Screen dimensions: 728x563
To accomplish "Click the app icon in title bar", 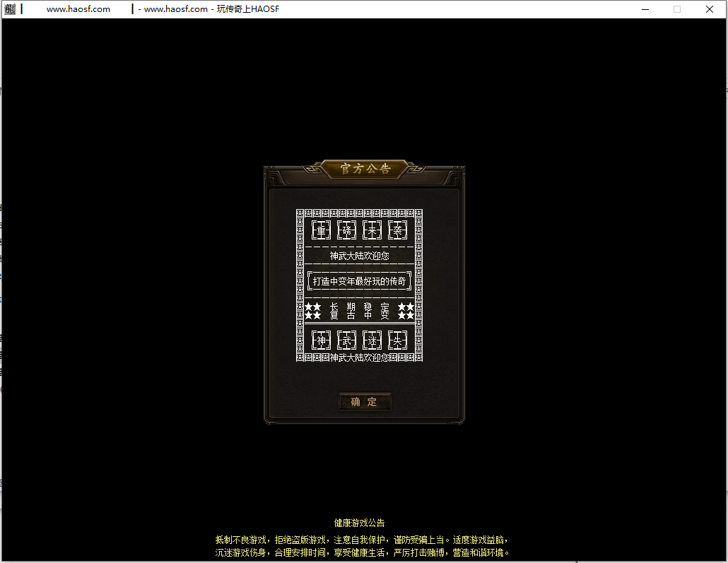I will 10,9.
